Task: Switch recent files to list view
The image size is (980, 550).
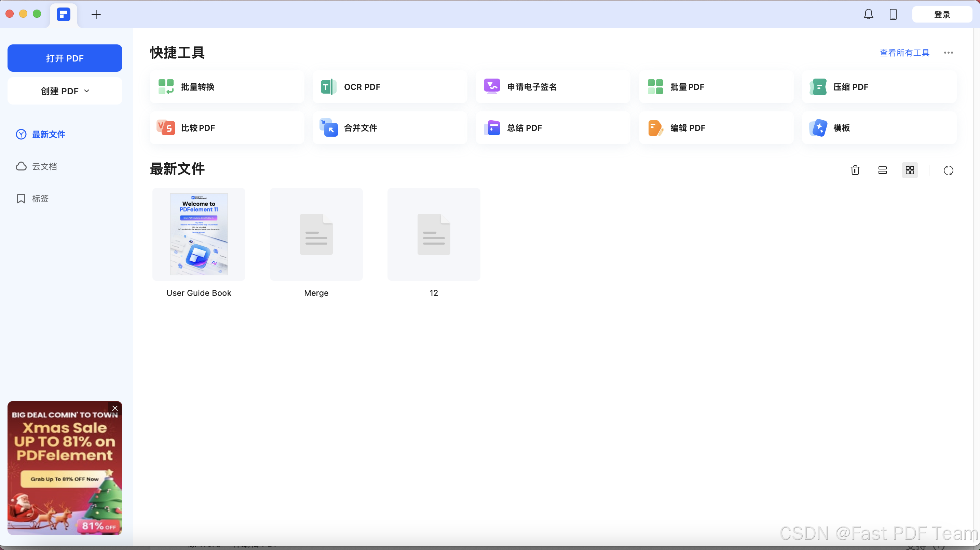Action: (x=882, y=170)
